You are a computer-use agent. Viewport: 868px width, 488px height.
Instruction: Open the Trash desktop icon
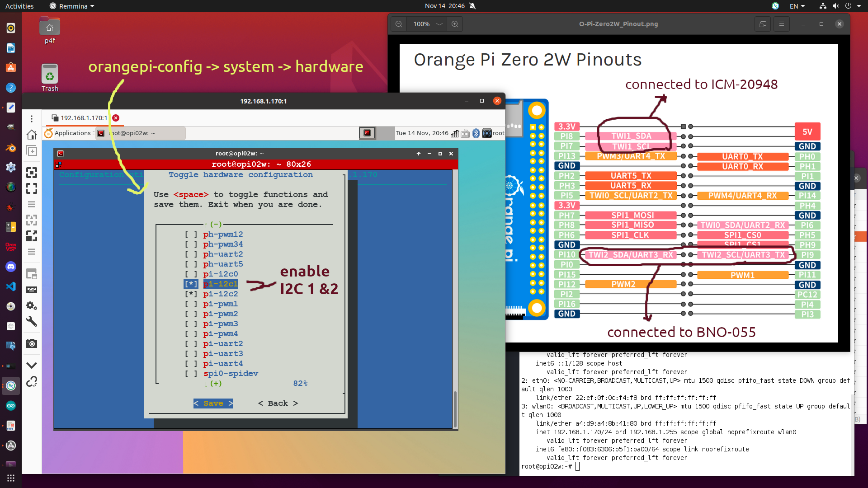click(x=50, y=78)
